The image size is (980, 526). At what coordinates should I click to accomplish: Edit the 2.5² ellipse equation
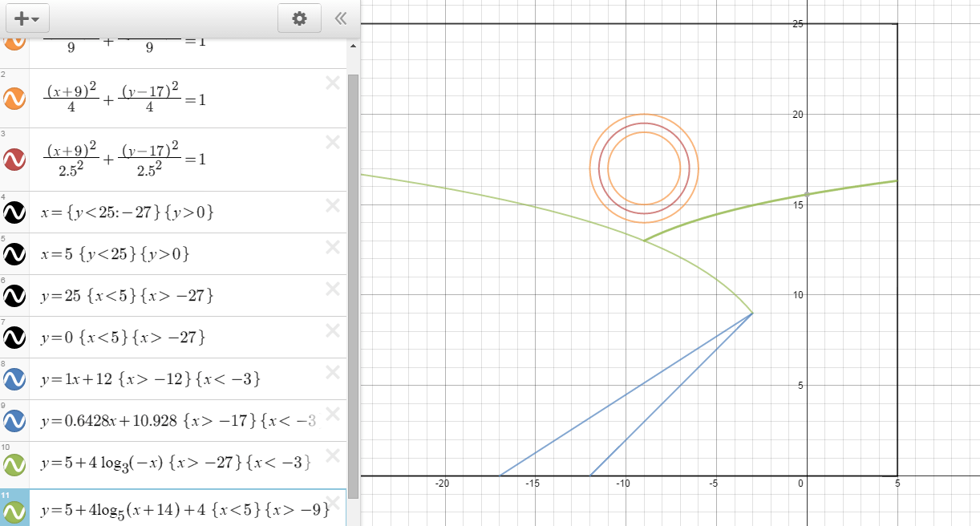click(x=126, y=160)
